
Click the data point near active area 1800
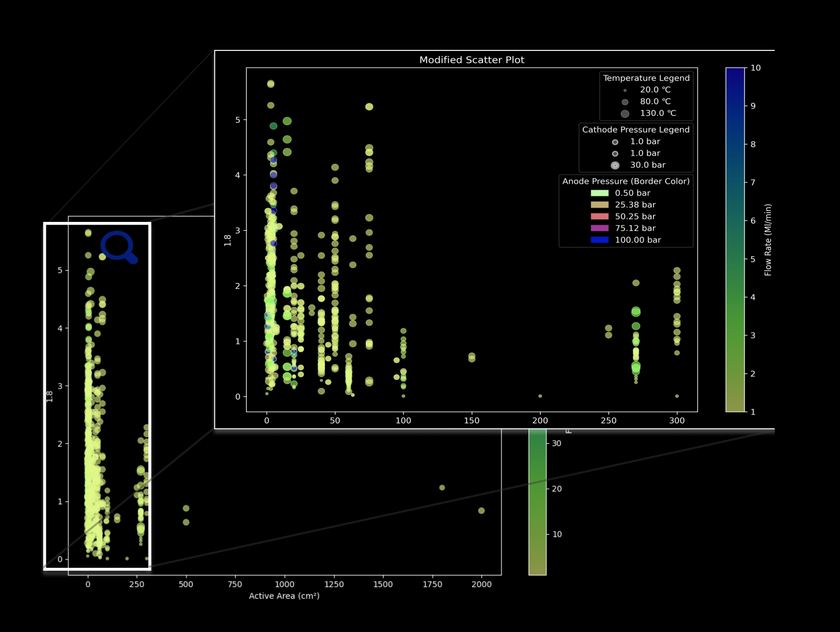click(x=442, y=488)
